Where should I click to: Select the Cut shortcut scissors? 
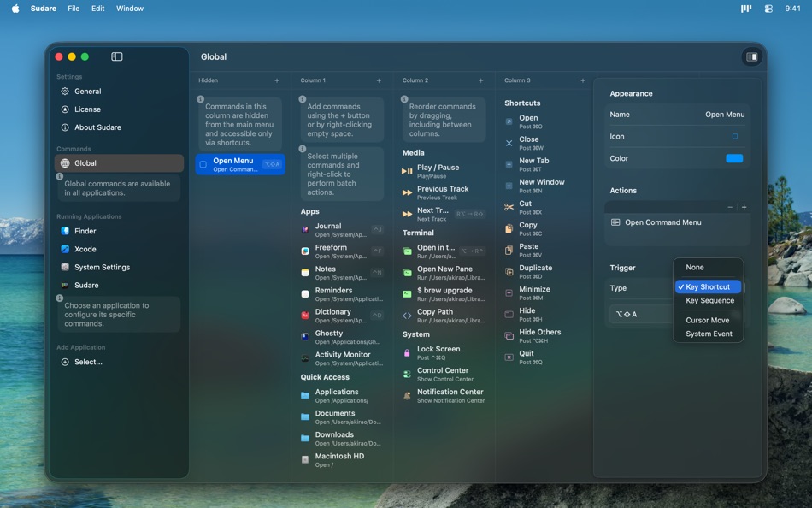pos(546,207)
